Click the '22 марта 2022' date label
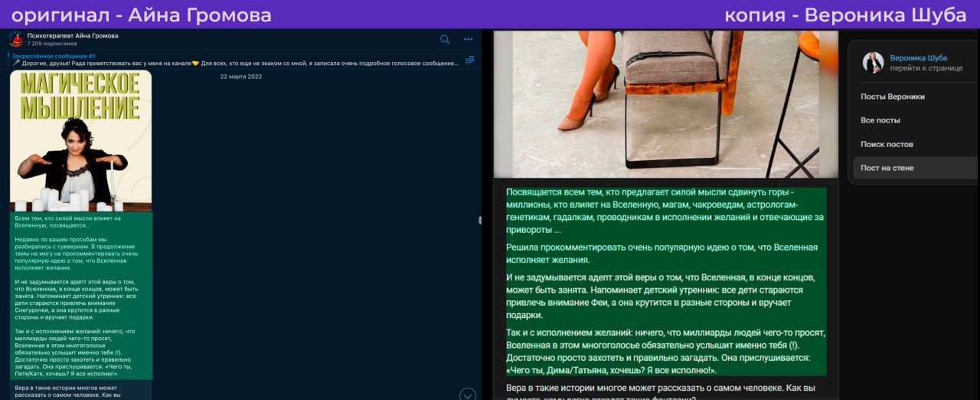Image resolution: width=980 pixels, height=400 pixels. [240, 77]
